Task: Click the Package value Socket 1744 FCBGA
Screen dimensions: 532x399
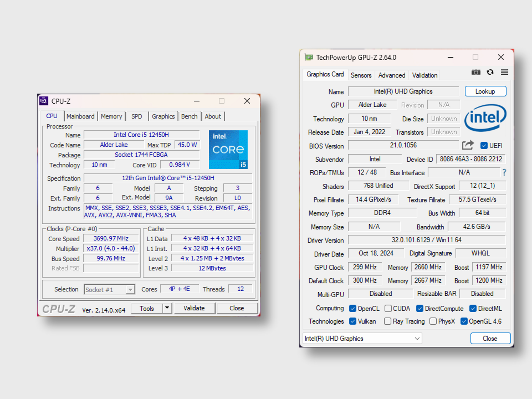Action: coord(141,155)
